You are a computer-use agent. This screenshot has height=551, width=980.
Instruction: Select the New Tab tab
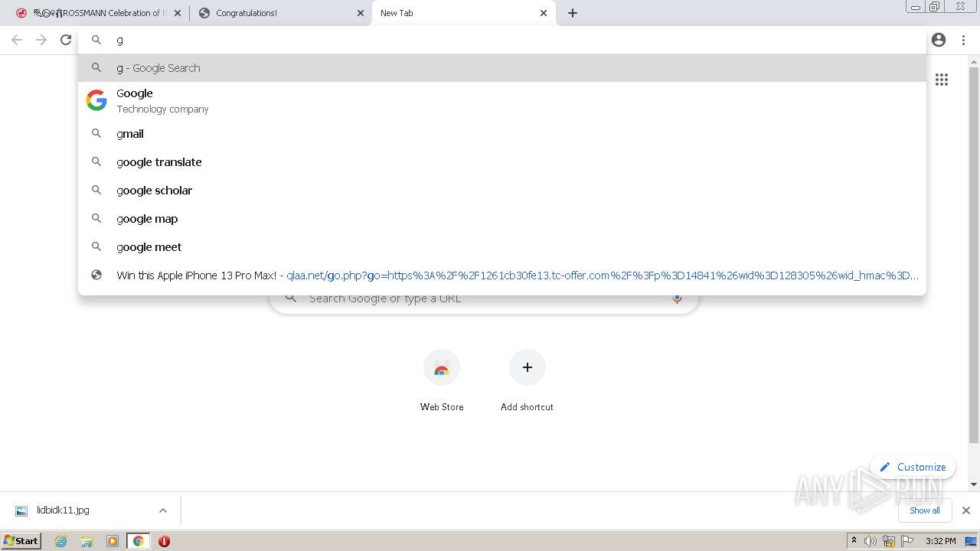[x=463, y=13]
